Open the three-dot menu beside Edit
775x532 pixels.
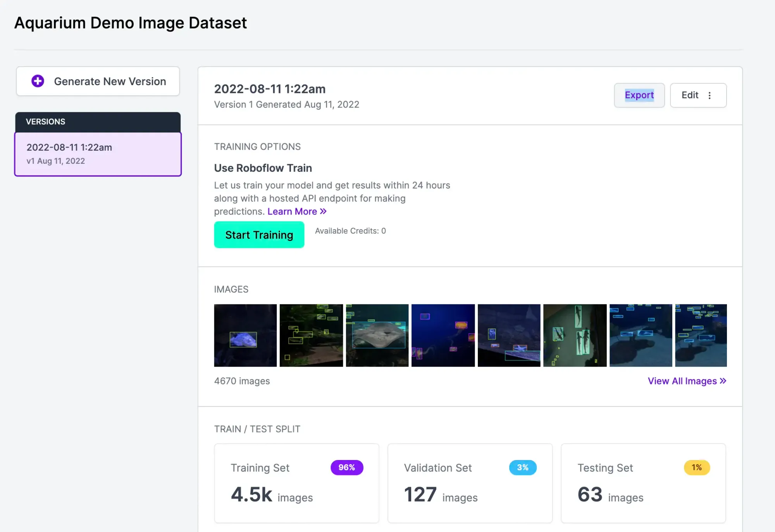[710, 95]
